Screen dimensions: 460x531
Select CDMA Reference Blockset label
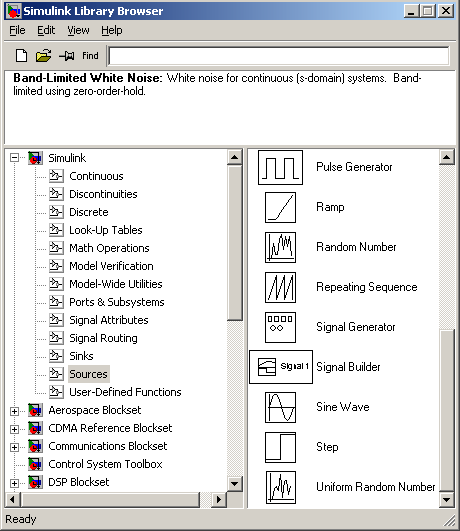click(x=110, y=428)
